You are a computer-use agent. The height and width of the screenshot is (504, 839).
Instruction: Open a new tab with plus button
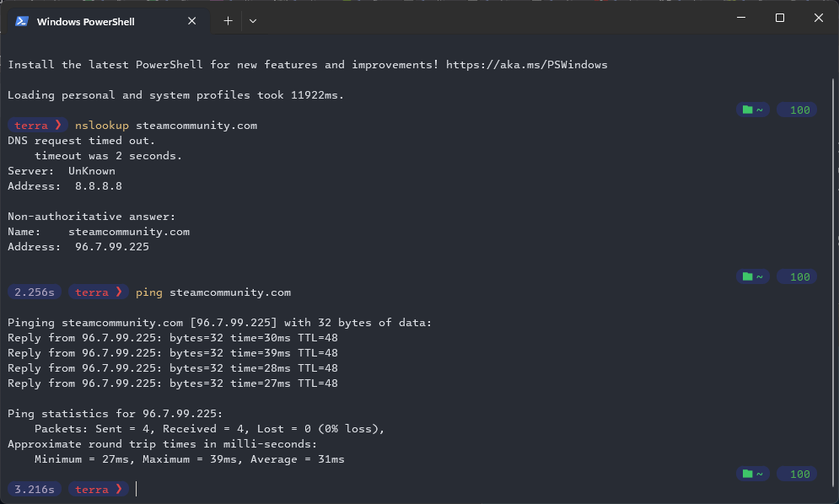[x=228, y=21]
